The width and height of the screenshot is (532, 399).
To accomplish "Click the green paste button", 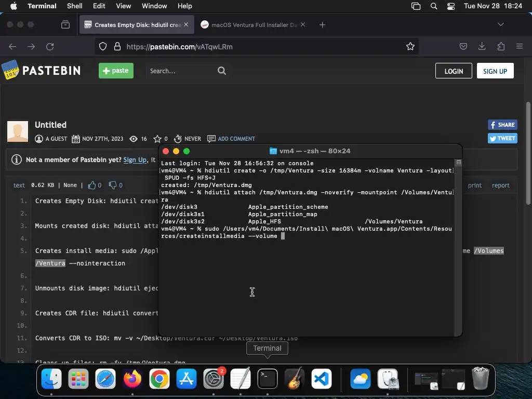I will tap(116, 71).
